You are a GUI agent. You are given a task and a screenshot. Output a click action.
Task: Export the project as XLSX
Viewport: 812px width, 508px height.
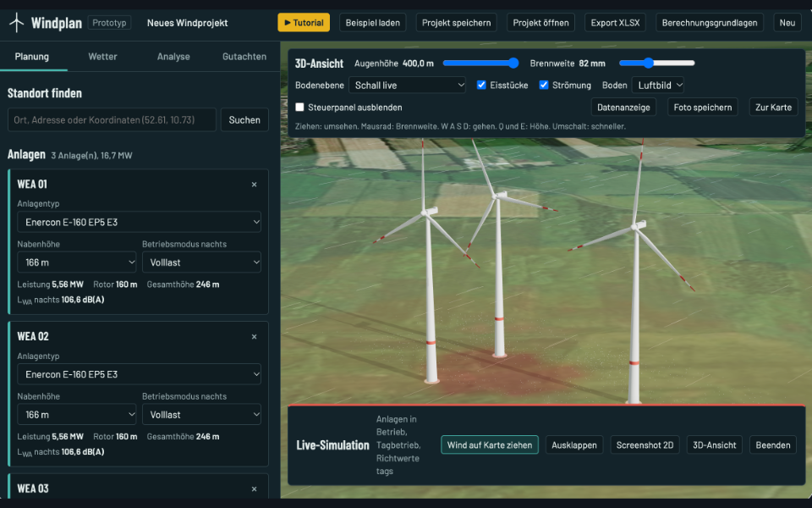point(615,23)
